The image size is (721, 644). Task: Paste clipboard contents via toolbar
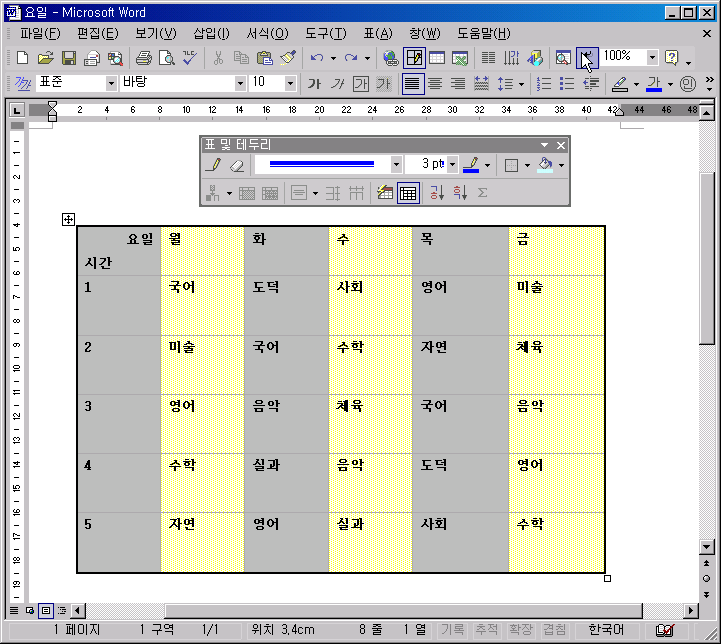pyautogui.click(x=264, y=58)
